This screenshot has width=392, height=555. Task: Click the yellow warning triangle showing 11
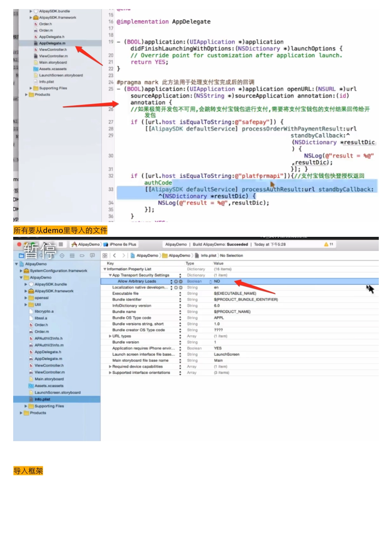(326, 244)
